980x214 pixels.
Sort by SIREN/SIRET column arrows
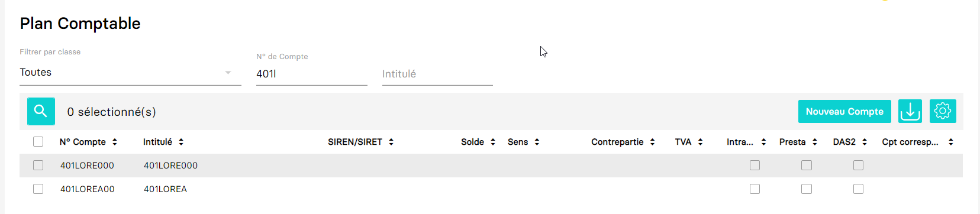coord(391,142)
